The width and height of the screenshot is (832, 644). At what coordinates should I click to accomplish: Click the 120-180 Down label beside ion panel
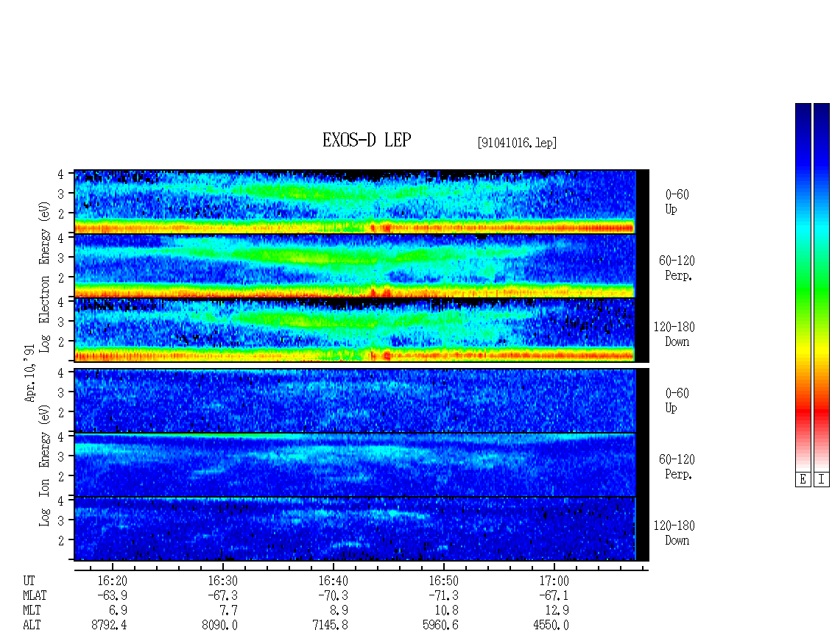[674, 533]
